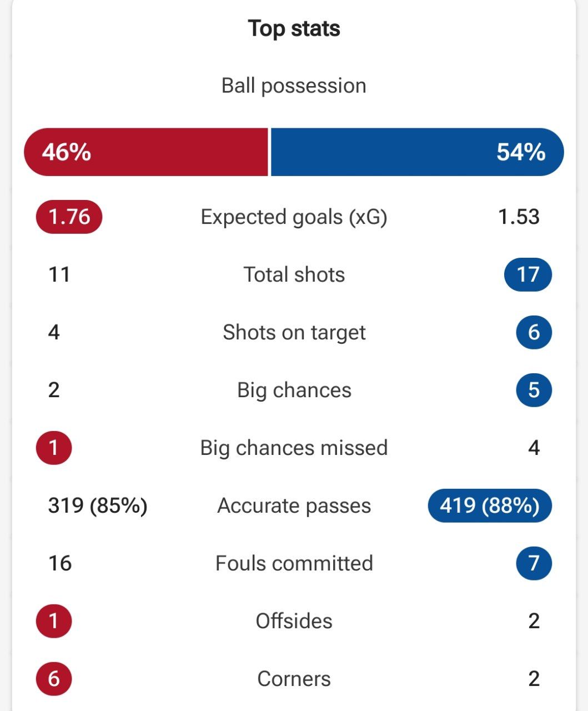Click the Ball possession label

pos(294,86)
